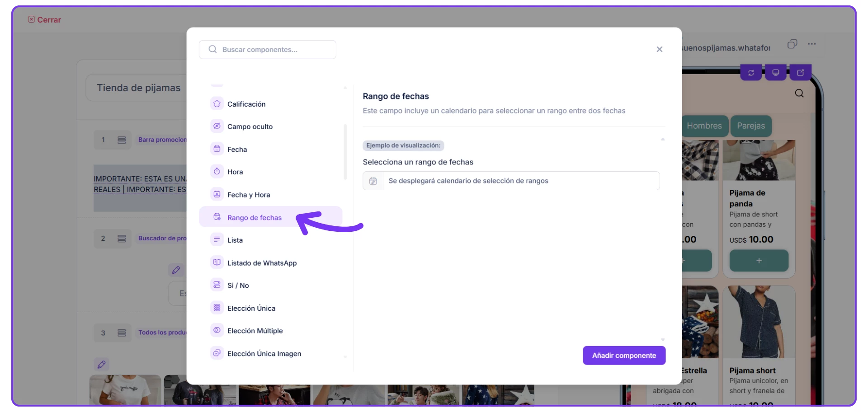The width and height of the screenshot is (868, 412).
Task: Select the Elección Única grid icon
Action: click(x=217, y=308)
